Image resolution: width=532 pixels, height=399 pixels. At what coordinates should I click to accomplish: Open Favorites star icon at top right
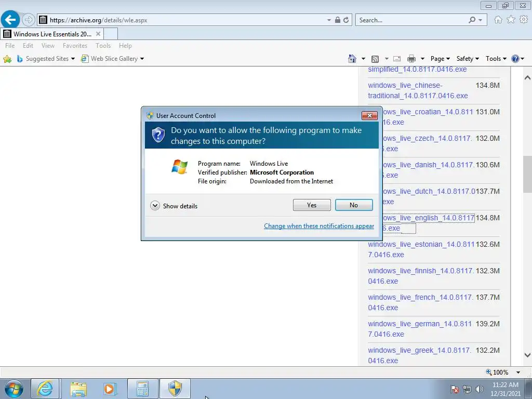(511, 20)
